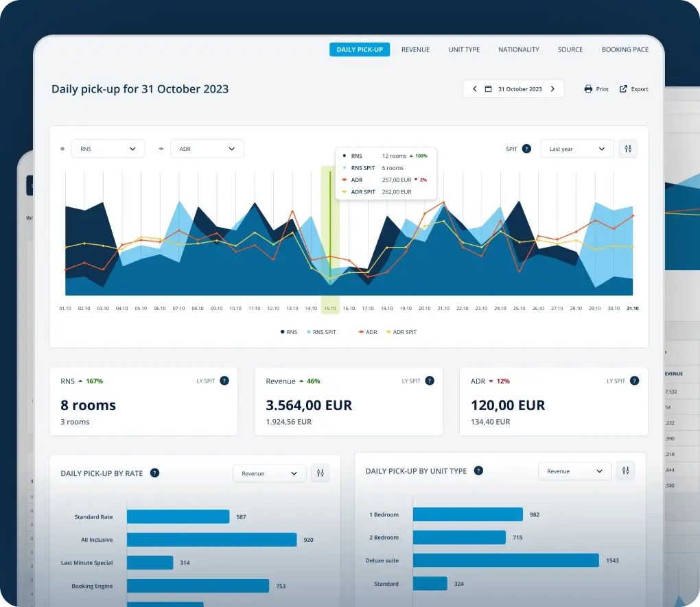Click the '134,40 EUR' comparison value
The width and height of the screenshot is (700, 607).
(490, 422)
